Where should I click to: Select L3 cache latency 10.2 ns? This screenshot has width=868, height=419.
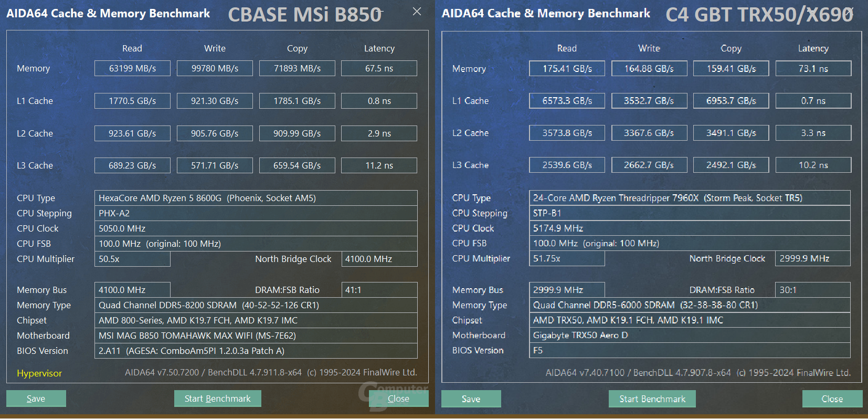(x=813, y=165)
